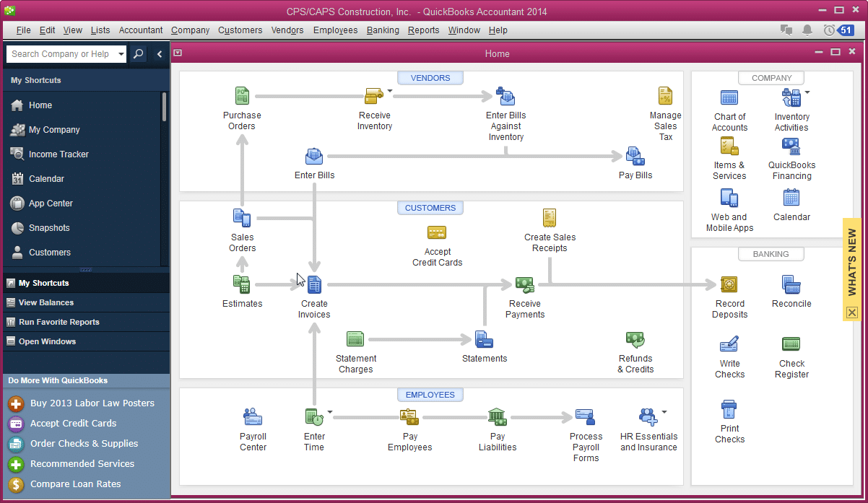The height and width of the screenshot is (503, 868).
Task: Click Inventory Activities icon
Action: [791, 97]
